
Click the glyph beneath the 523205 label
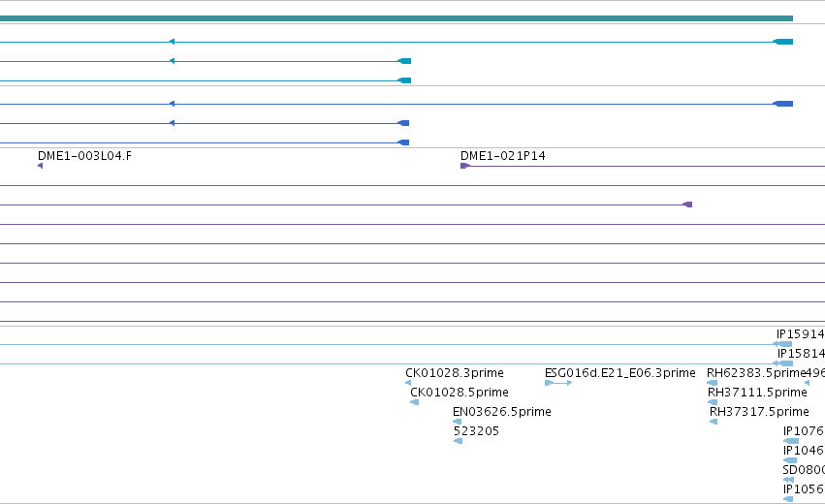(x=459, y=441)
